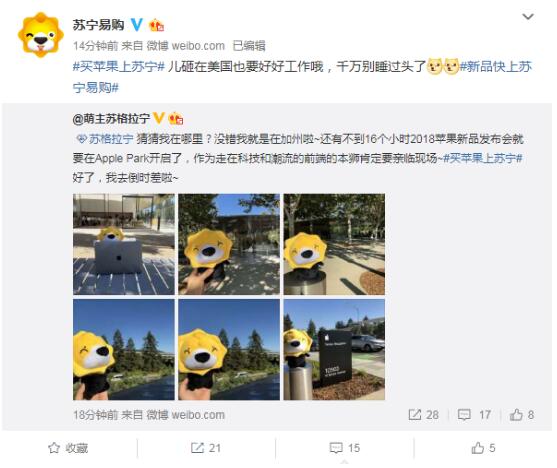Open the #买苹果上苏宁# hashtag in main post

(119, 66)
